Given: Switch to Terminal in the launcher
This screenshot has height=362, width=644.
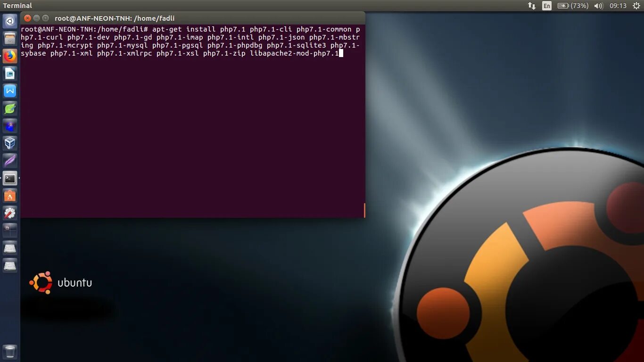Looking at the screenshot, I should tap(10, 178).
